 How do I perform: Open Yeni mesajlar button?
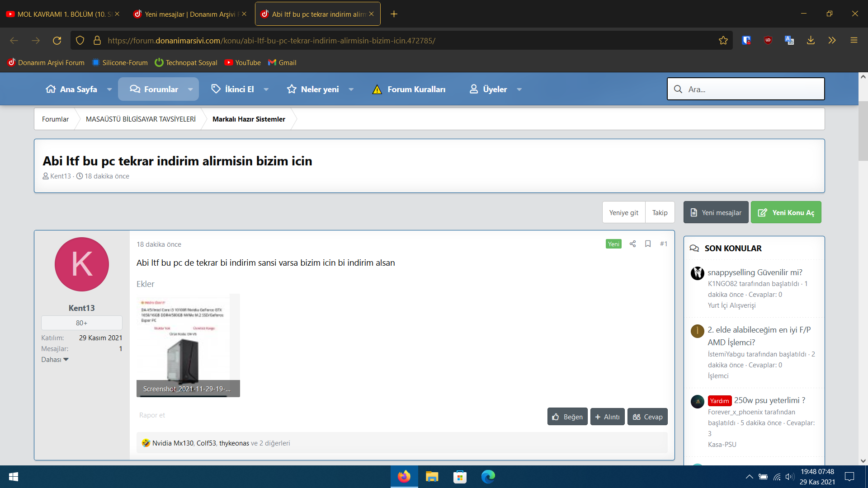click(716, 212)
